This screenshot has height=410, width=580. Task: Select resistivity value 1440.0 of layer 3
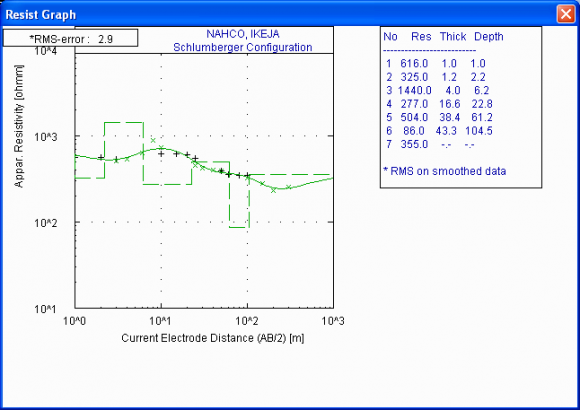(414, 90)
